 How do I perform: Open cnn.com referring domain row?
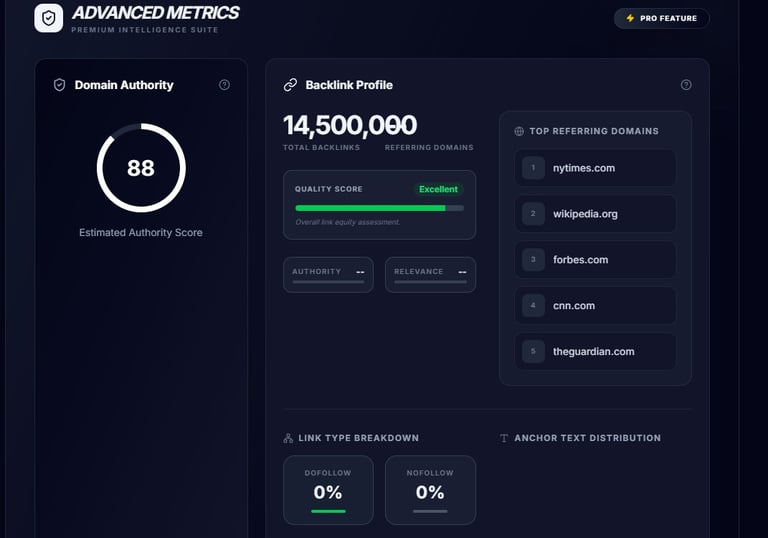(x=595, y=305)
